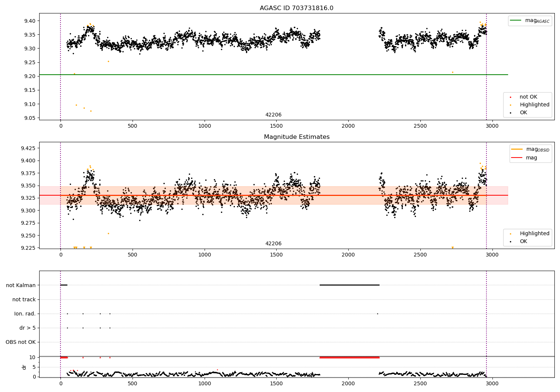Click the 9.20 y-axis tick in top plot

(x=29, y=76)
